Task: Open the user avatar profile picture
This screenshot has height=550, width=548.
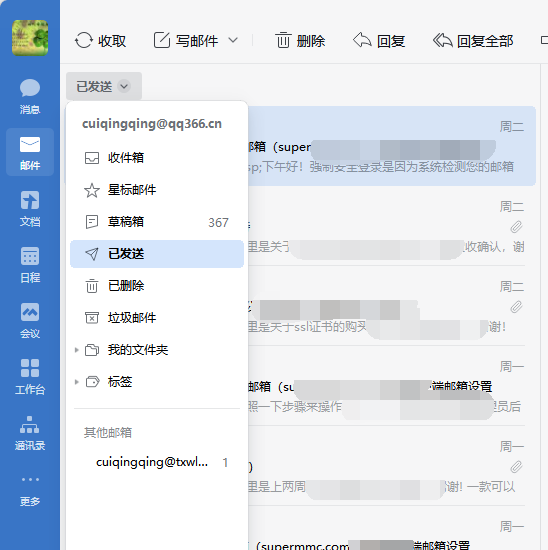Action: click(30, 38)
